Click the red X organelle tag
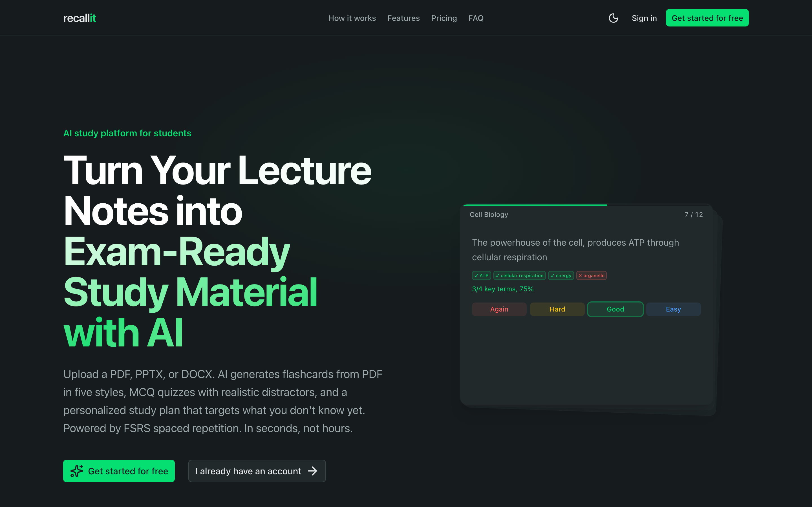The image size is (812, 507). [x=591, y=276]
